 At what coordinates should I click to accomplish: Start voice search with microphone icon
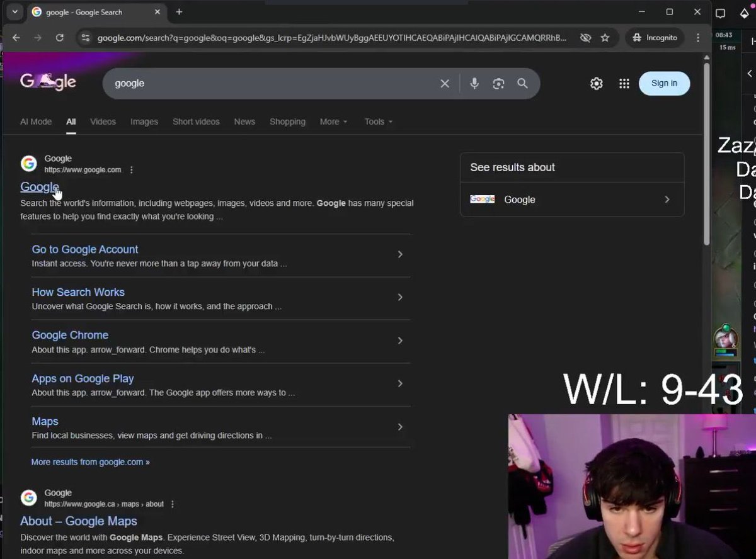point(474,84)
